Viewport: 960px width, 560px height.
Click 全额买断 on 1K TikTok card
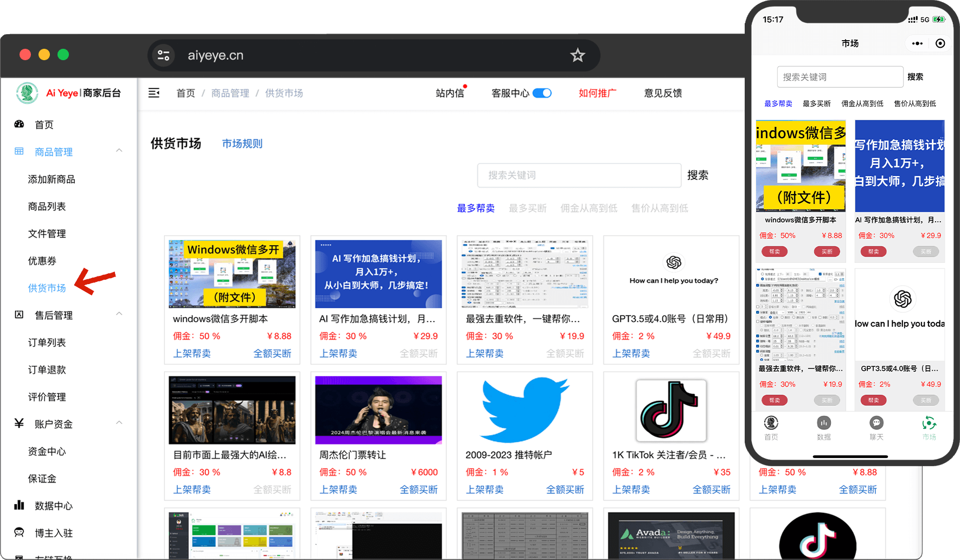712,490
